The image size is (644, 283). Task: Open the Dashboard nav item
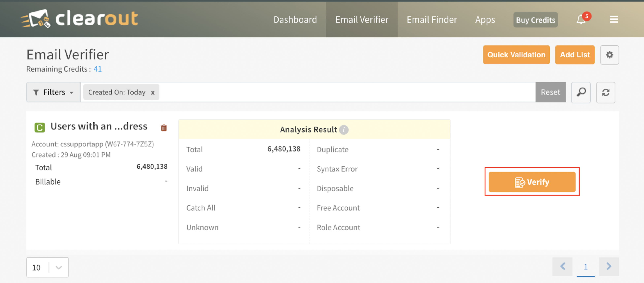tap(295, 19)
